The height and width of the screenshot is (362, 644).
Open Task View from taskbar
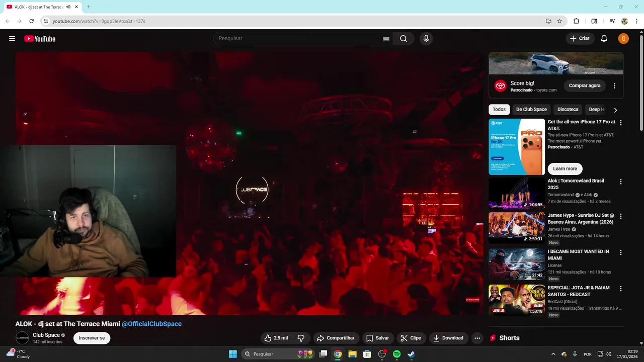[324, 354]
